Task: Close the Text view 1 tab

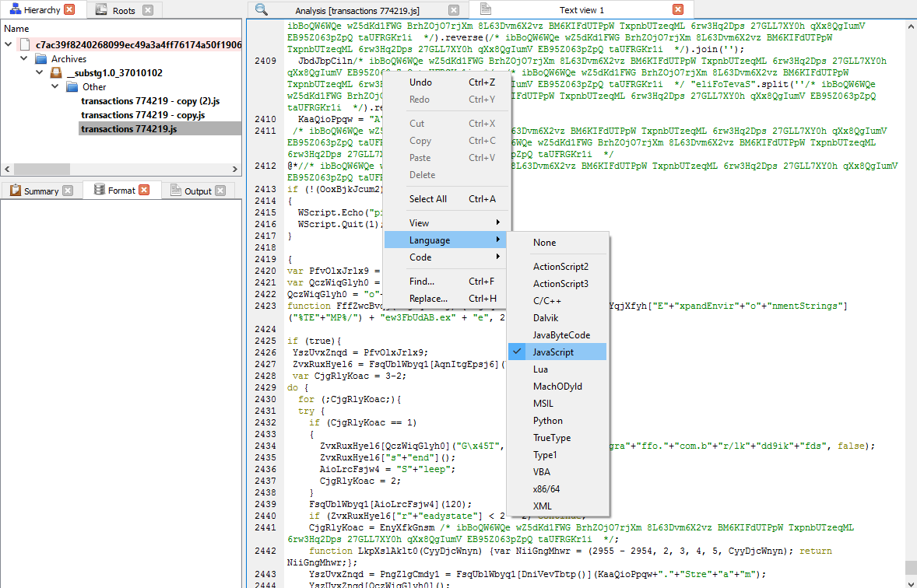Action: [678, 9]
